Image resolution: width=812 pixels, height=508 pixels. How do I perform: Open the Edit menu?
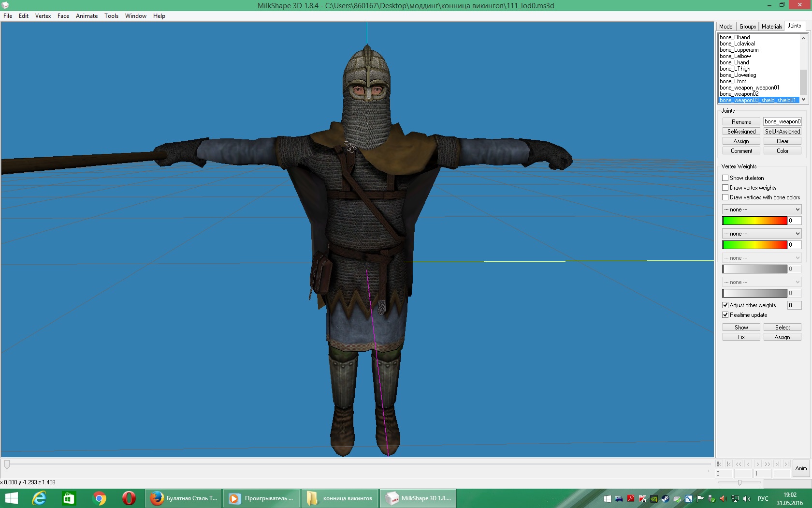24,16
